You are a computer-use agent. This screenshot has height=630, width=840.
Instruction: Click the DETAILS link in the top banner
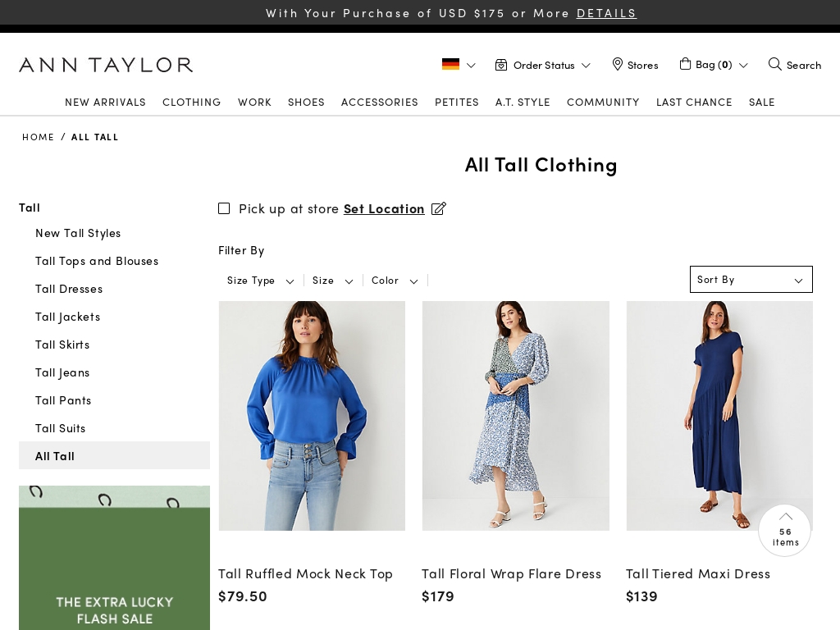(x=606, y=12)
